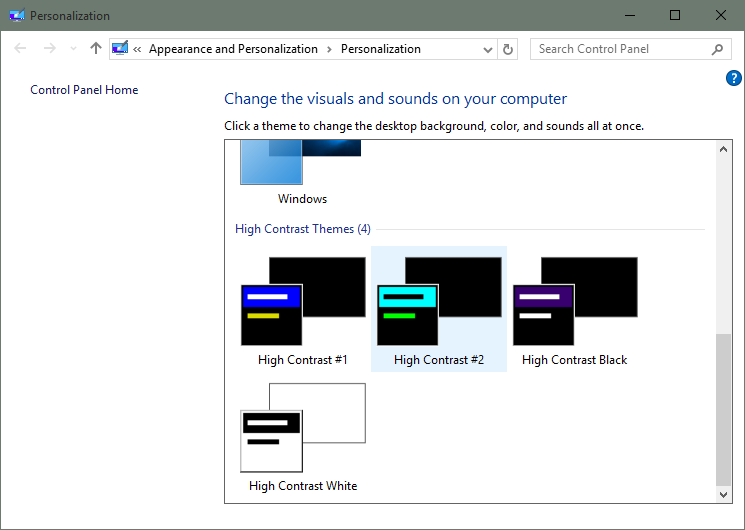Screen dimensions: 745x530
Task: Go up one level with the Up arrow
Action: (x=96, y=48)
